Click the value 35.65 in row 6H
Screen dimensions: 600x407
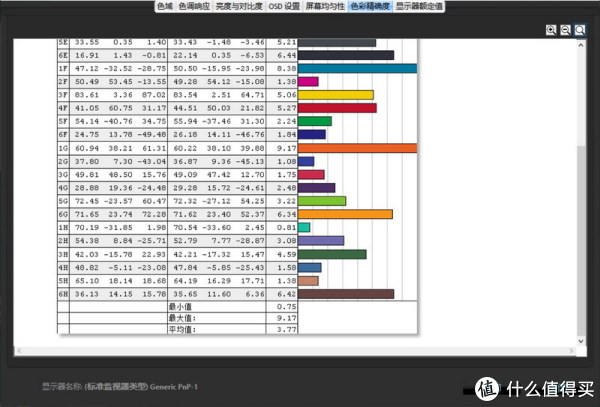[x=185, y=294]
